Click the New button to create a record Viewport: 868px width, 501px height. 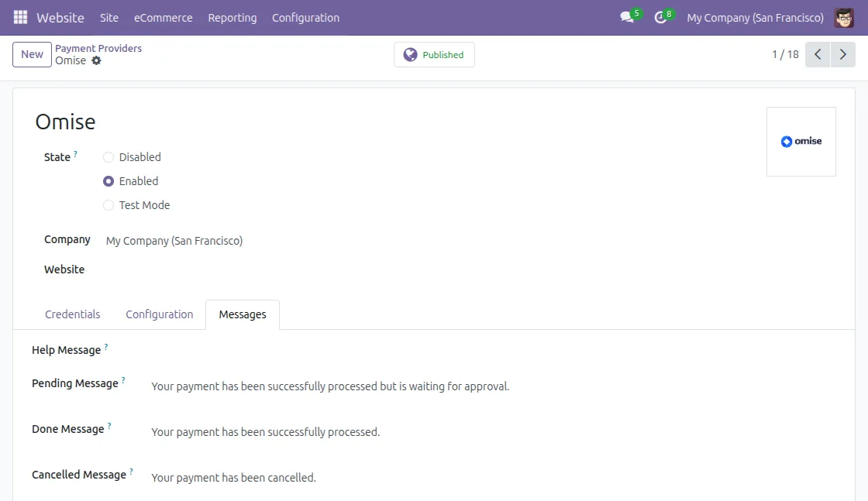click(31, 54)
